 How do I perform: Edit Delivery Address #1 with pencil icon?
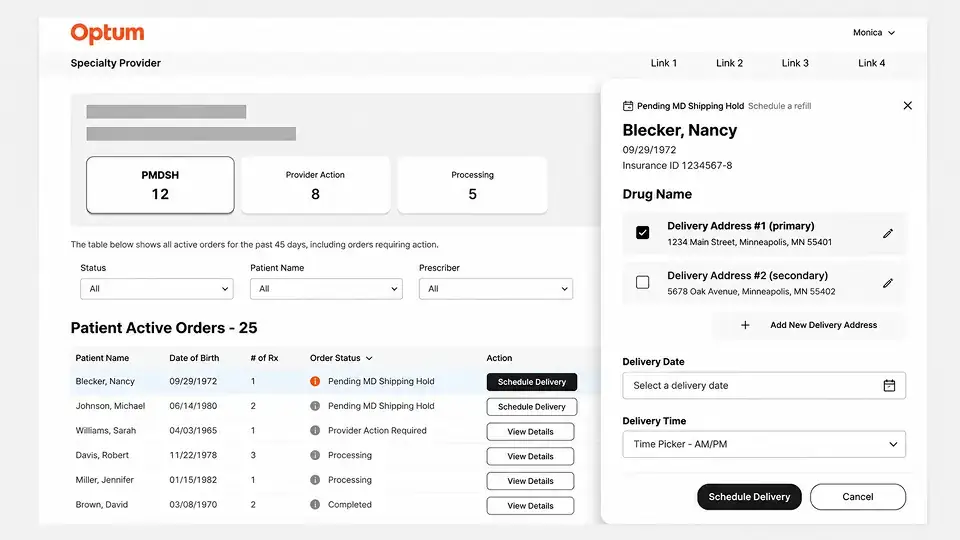pos(888,233)
